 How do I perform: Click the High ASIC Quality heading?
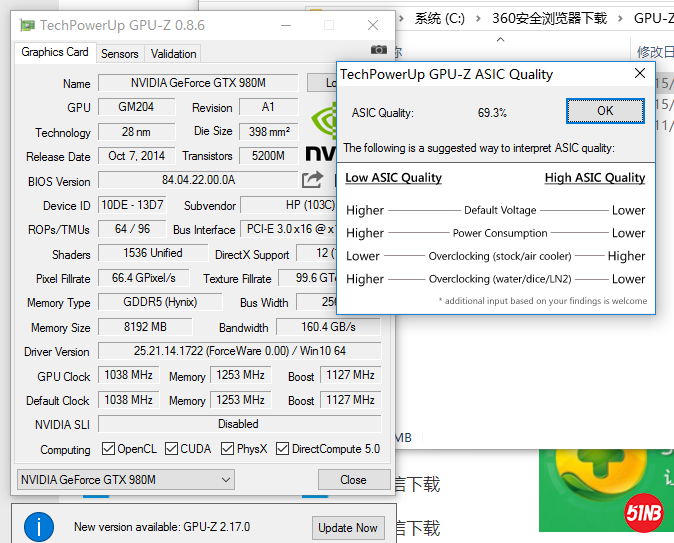click(x=595, y=178)
